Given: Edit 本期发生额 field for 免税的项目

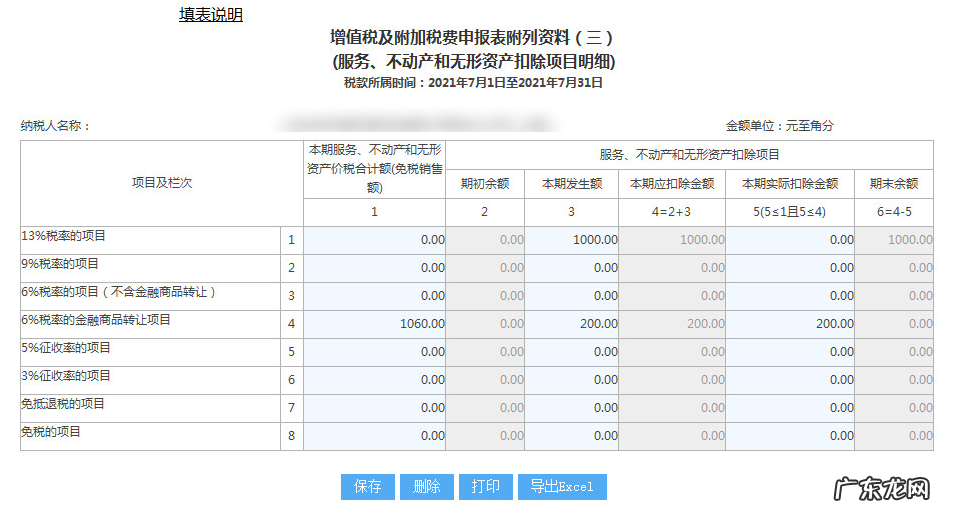Looking at the screenshot, I should [x=572, y=436].
